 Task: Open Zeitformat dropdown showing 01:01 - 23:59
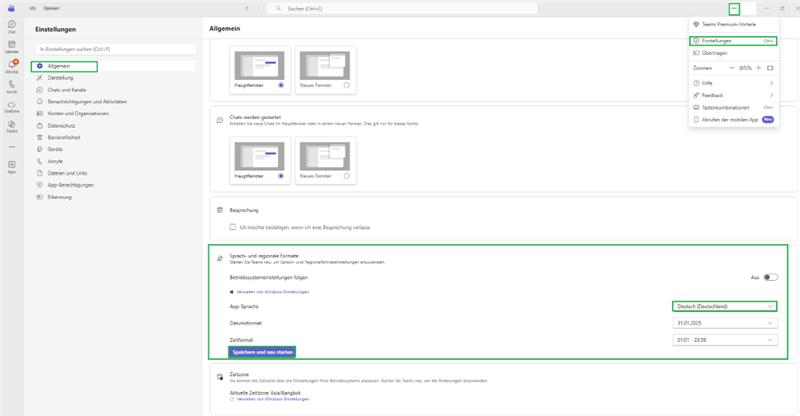click(x=724, y=340)
